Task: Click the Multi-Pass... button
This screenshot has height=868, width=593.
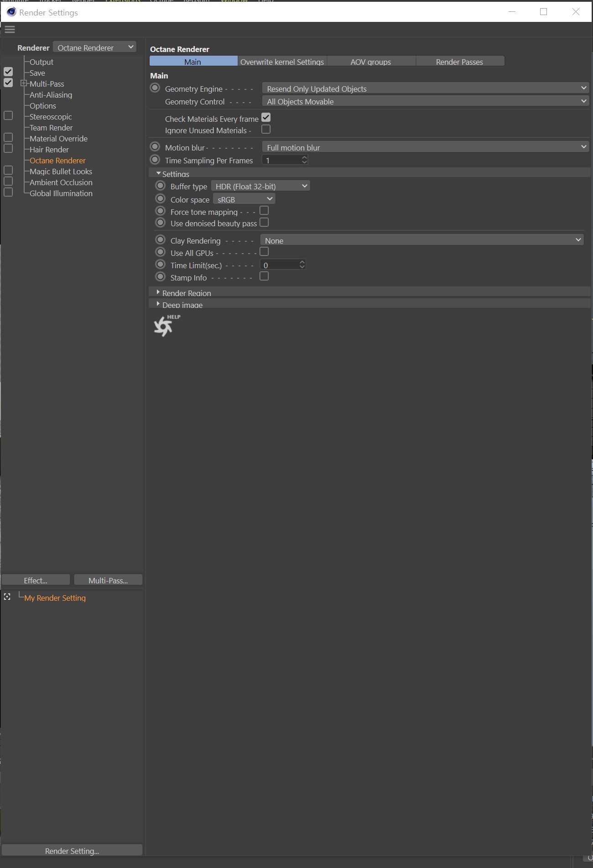Action: point(108,580)
